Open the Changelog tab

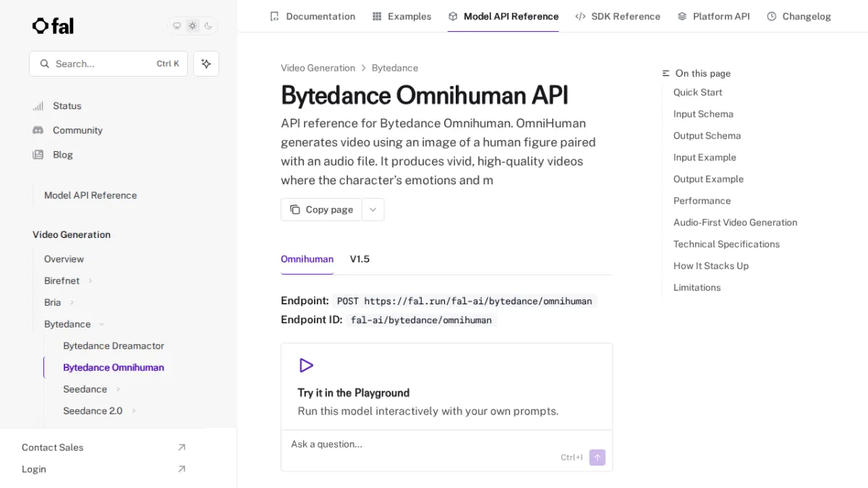[799, 16]
